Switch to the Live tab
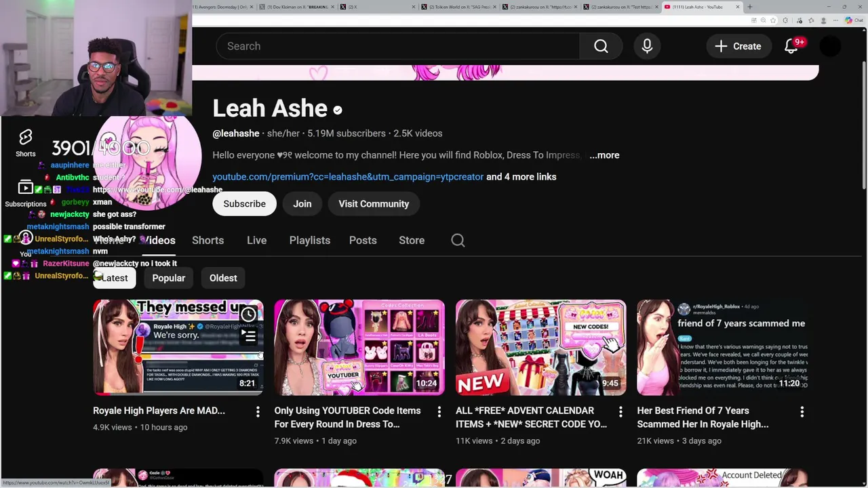868x488 pixels. pyautogui.click(x=256, y=240)
